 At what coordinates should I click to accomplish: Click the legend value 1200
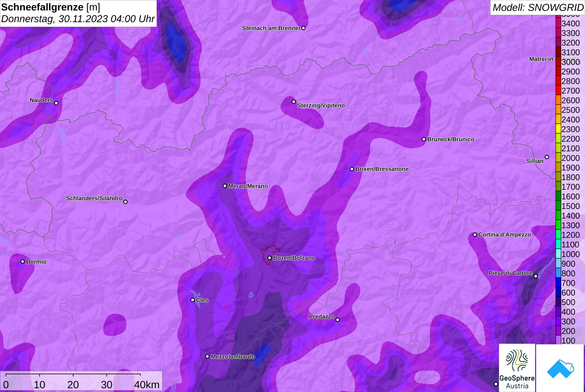coord(570,235)
